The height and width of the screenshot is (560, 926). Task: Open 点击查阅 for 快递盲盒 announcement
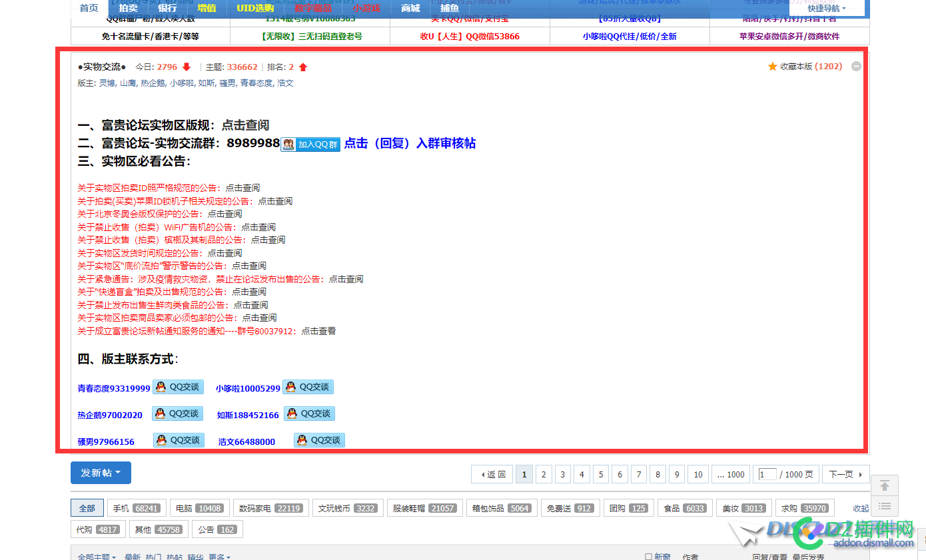(x=248, y=292)
